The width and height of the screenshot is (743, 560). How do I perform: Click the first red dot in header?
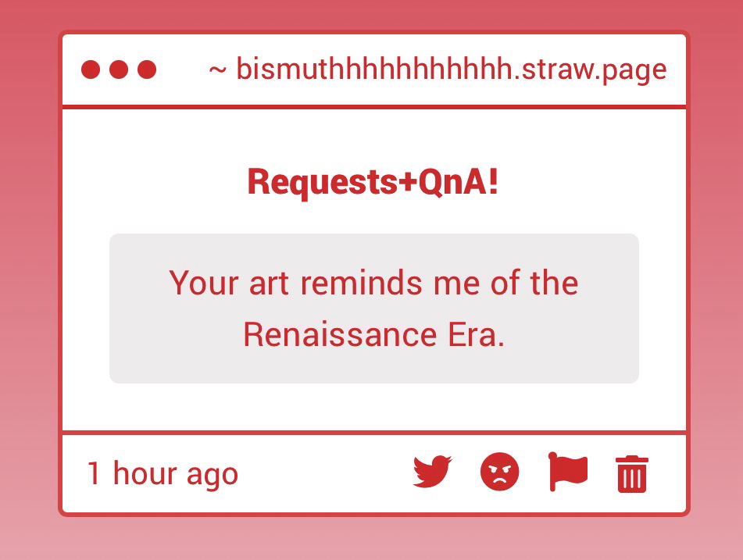coord(91,70)
